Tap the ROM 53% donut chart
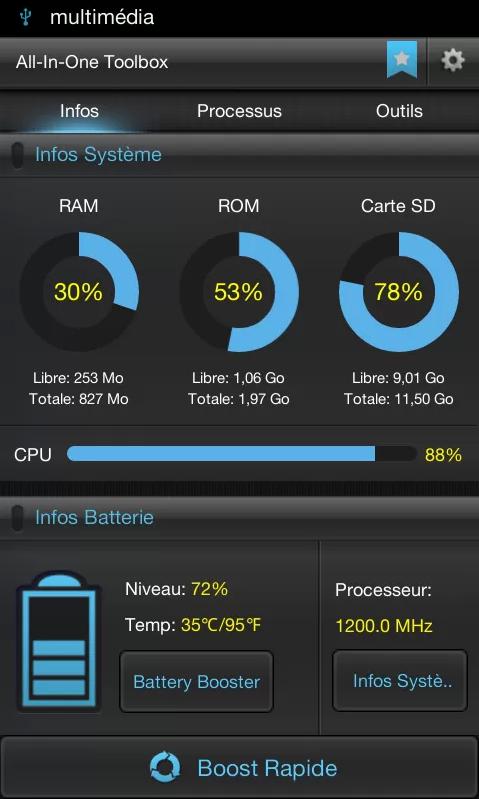 click(x=239, y=291)
